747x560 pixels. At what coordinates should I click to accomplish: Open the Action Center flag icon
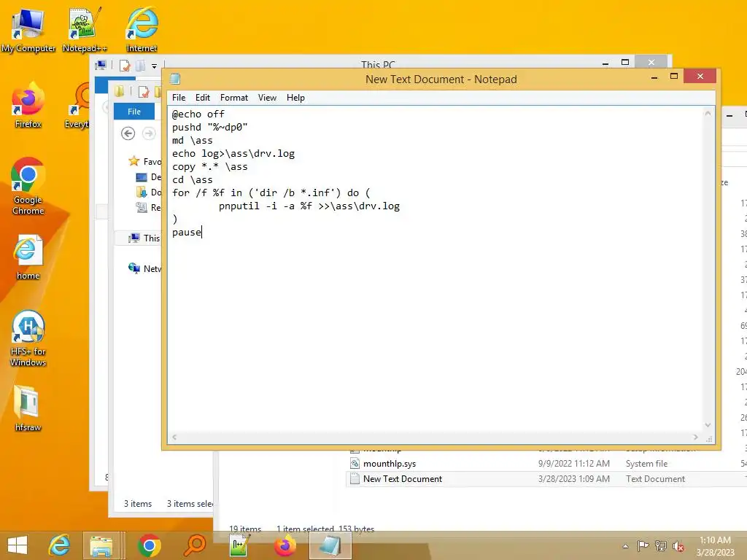pyautogui.click(x=643, y=546)
